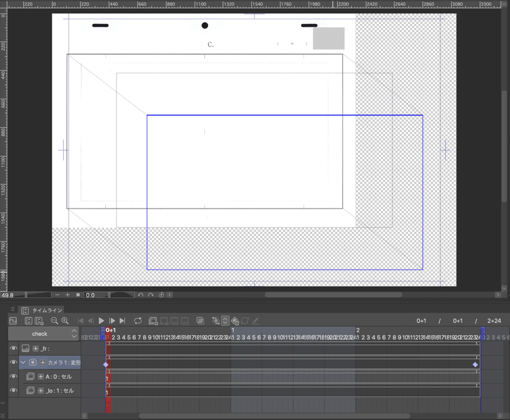Collapse the カメラ１ layer chevron

(23, 362)
